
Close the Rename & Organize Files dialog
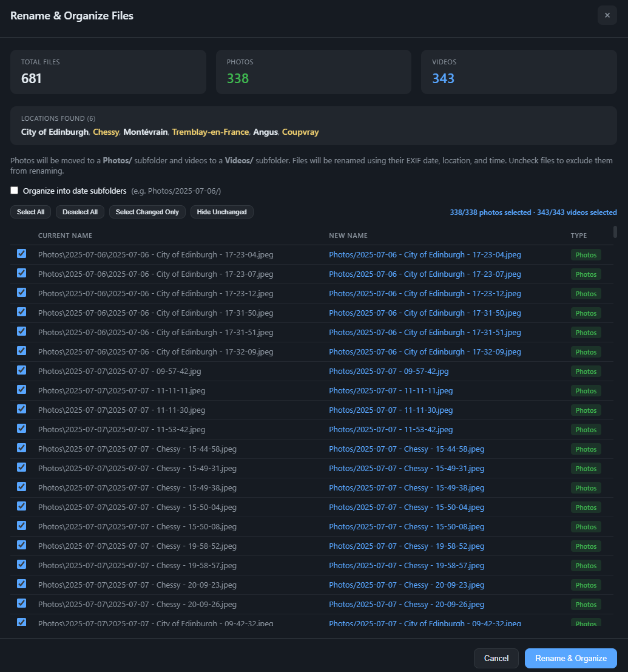coord(607,15)
